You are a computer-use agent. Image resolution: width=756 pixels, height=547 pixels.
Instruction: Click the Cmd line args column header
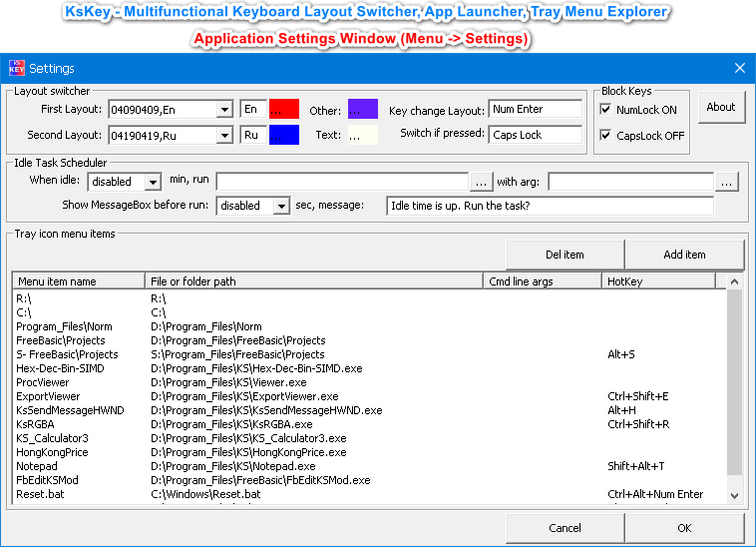[x=543, y=281]
